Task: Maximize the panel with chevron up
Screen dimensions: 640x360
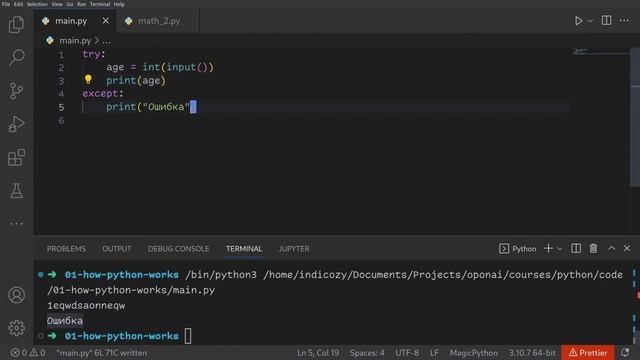Action: [611, 248]
